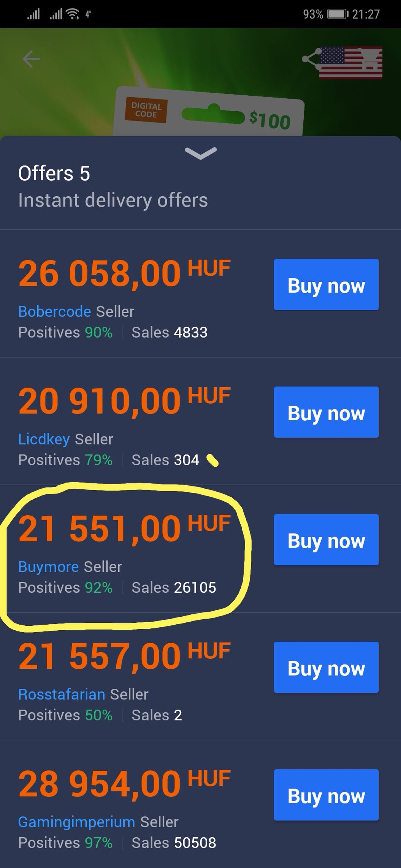
Task: Open Gamingimperium seller profile
Action: point(76,822)
